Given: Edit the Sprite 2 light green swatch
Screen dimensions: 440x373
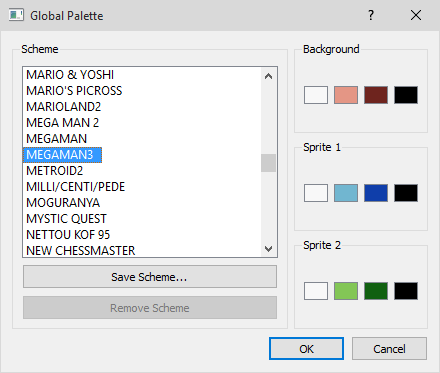Looking at the screenshot, I should (346, 291).
